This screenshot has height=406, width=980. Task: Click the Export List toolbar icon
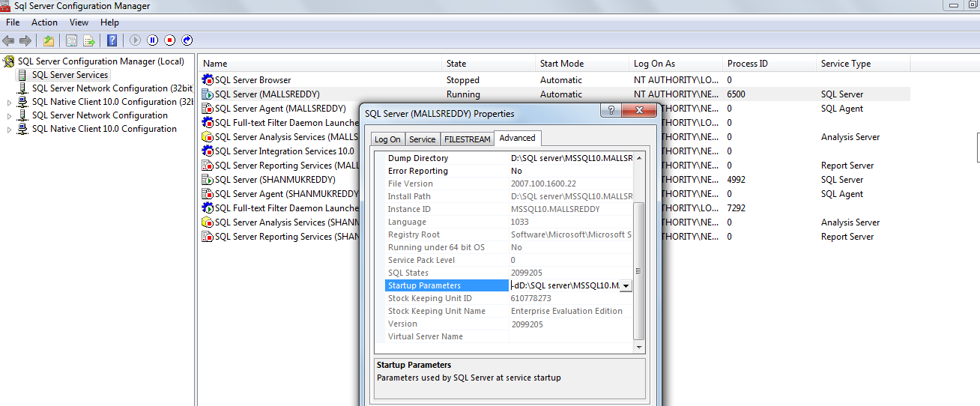coord(89,40)
